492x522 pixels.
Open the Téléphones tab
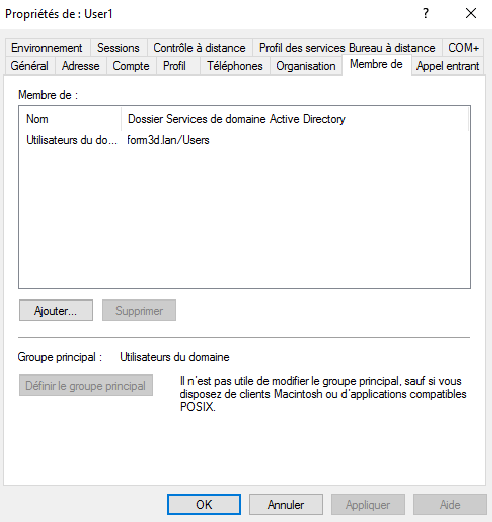point(235,66)
